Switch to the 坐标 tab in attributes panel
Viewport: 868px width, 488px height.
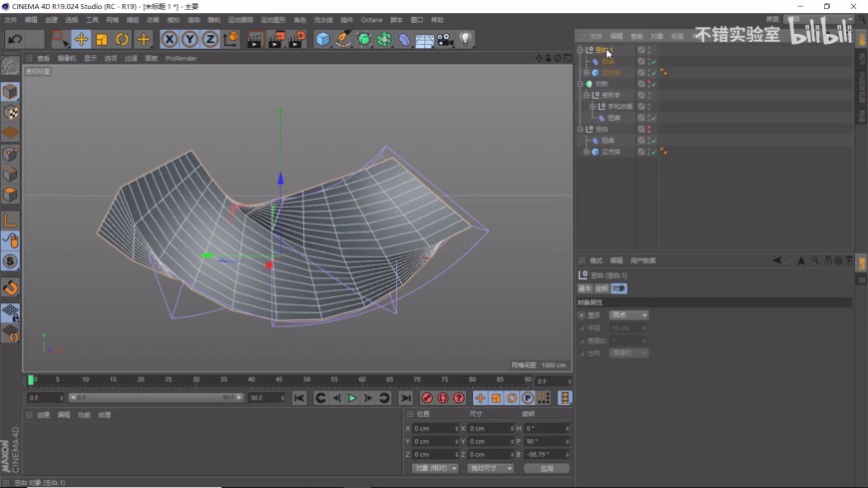(602, 288)
